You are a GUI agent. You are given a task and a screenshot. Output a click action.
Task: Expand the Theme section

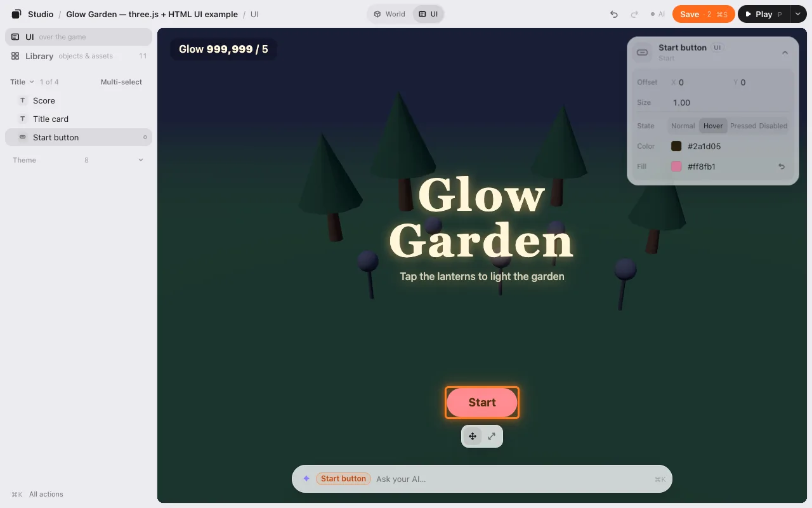point(79,160)
